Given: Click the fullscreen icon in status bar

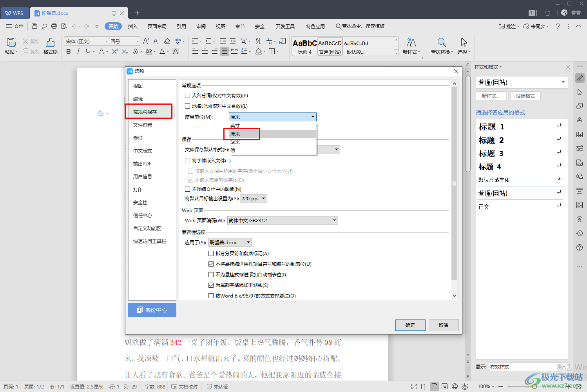Looking at the screenshot, I should click(x=414, y=387).
